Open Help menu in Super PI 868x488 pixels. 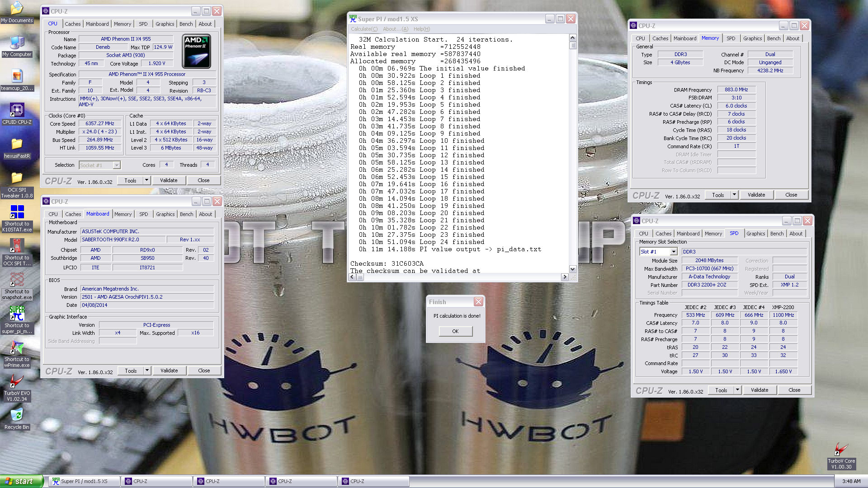click(x=422, y=29)
